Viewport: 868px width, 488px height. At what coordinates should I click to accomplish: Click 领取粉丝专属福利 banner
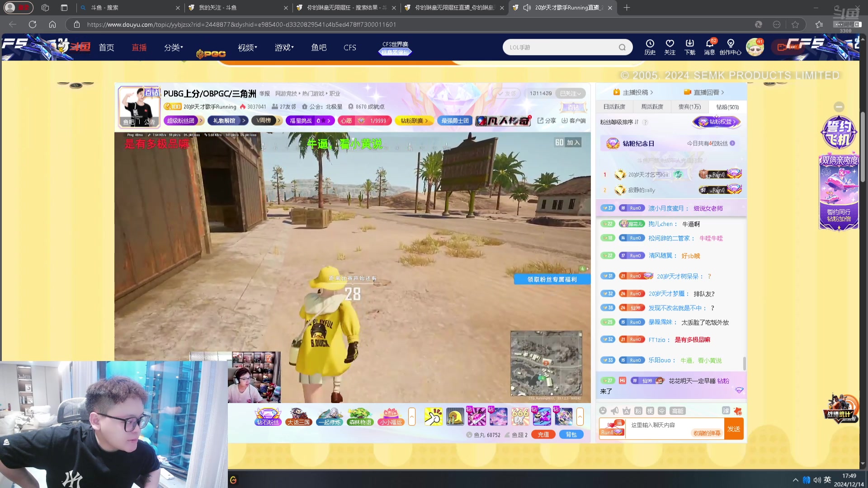552,279
